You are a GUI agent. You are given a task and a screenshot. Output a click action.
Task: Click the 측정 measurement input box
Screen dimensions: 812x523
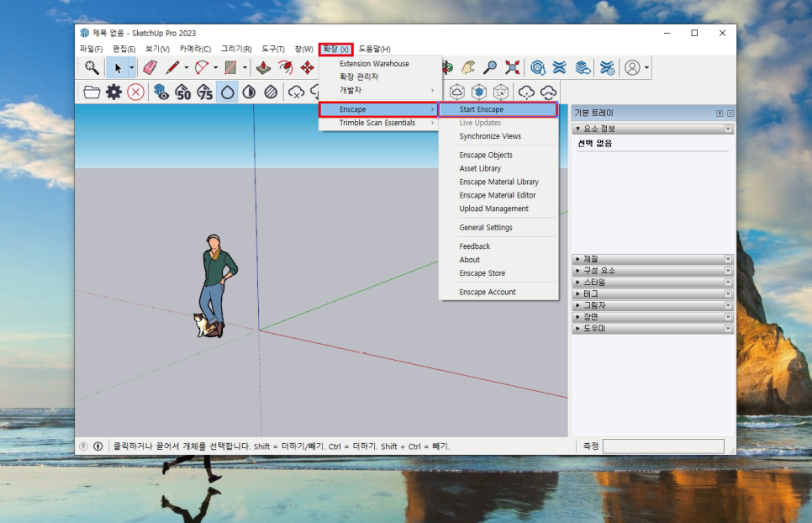663,446
